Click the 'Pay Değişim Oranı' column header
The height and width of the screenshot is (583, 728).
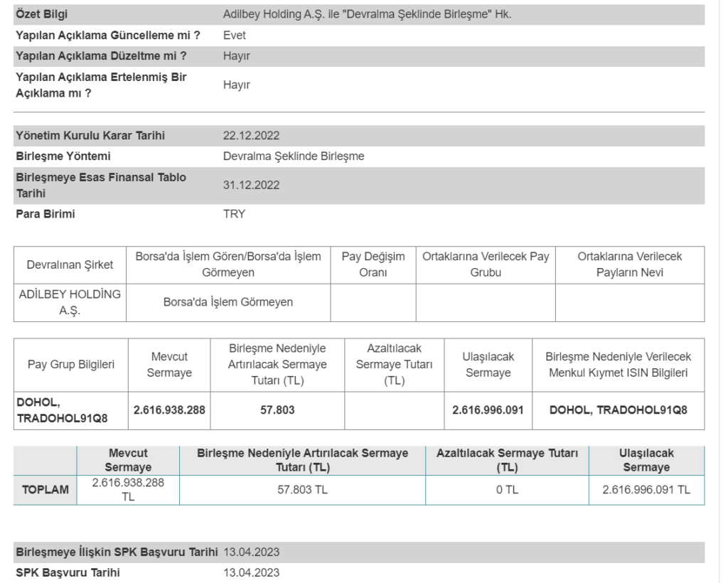coord(373,264)
